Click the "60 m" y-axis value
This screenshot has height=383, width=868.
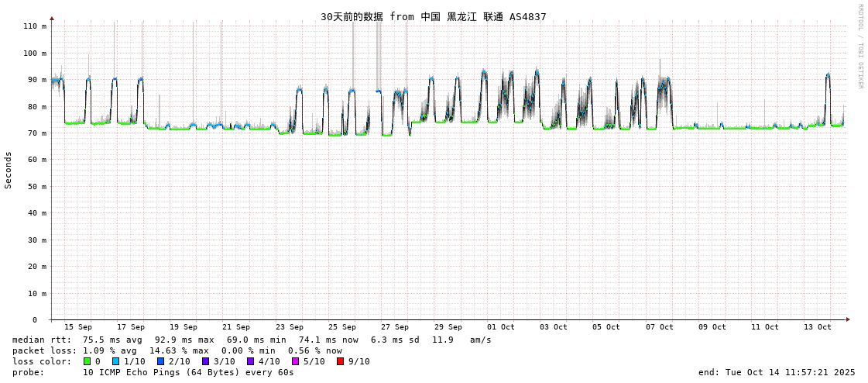(x=37, y=160)
